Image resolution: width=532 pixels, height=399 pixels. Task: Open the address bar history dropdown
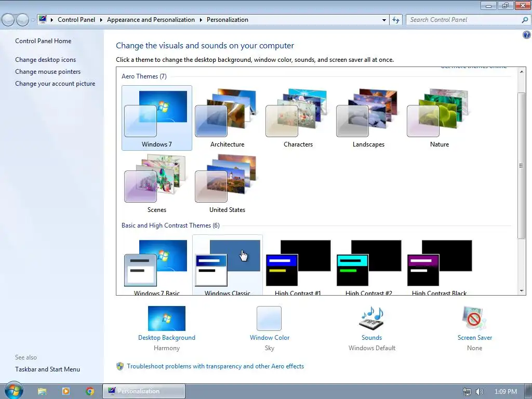point(384,20)
